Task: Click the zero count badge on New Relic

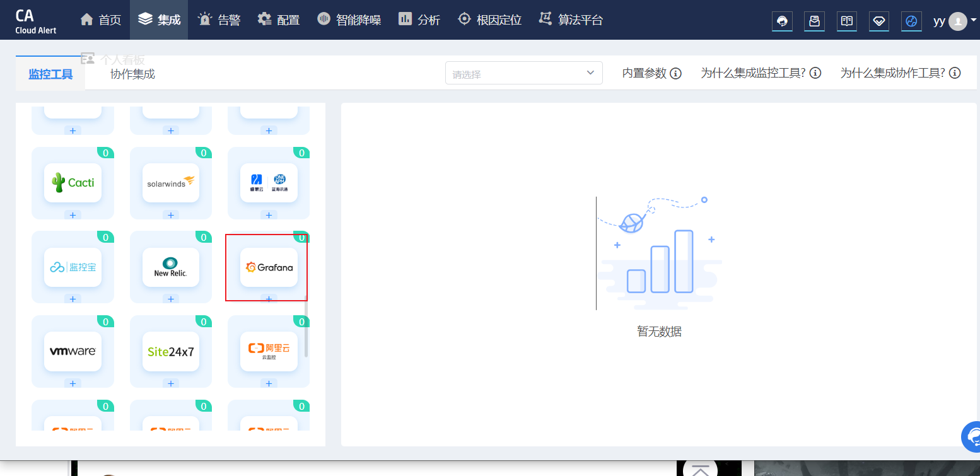Action: (204, 238)
